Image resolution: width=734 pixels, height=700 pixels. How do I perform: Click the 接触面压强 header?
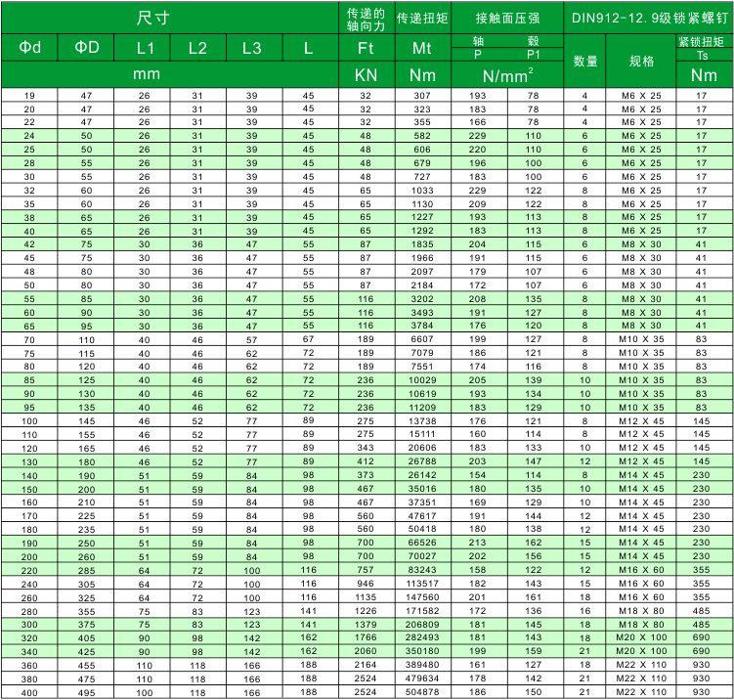coord(506,18)
